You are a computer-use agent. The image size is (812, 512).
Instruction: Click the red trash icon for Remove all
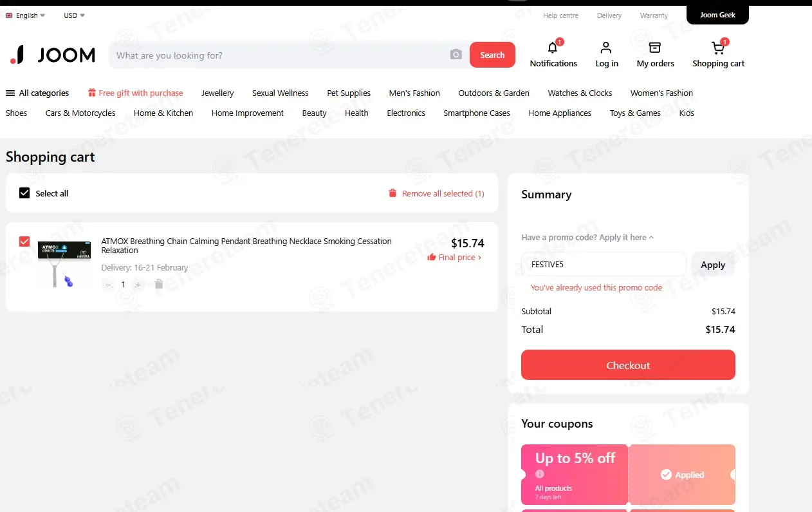[392, 193]
